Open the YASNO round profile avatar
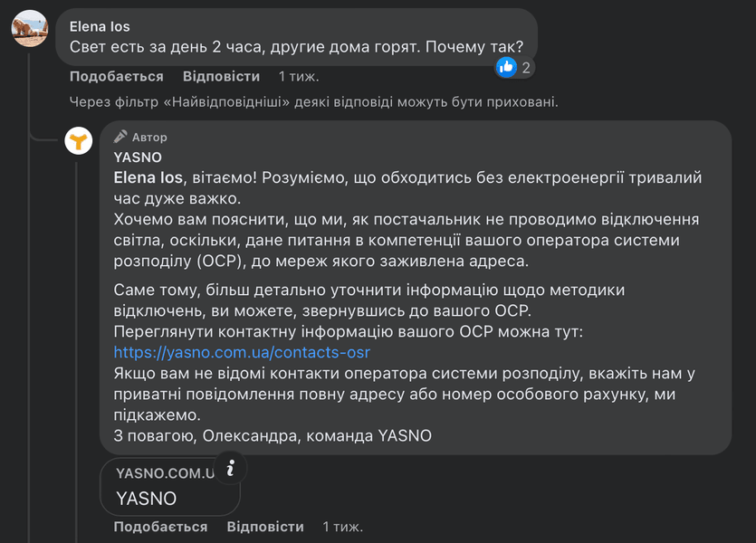756x543 pixels. click(x=80, y=140)
